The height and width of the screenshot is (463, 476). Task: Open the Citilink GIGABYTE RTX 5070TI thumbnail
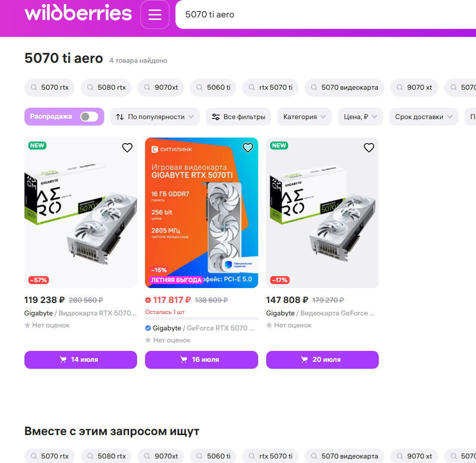201,213
